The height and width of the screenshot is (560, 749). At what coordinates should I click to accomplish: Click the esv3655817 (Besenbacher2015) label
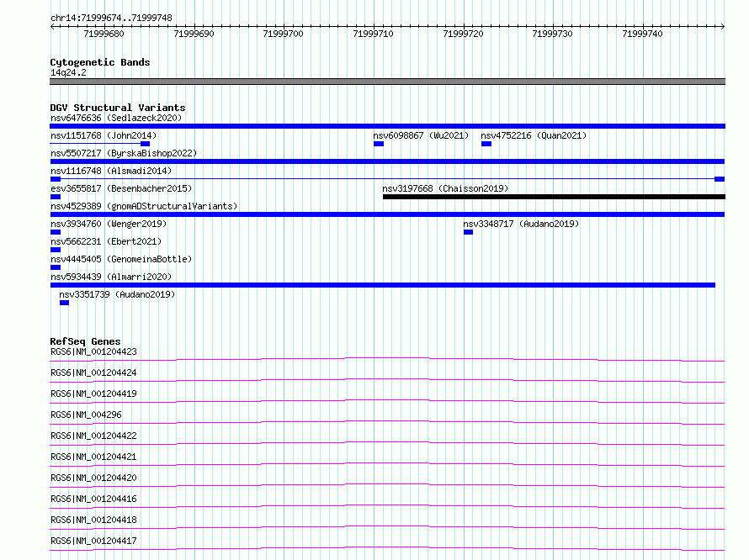tap(121, 188)
